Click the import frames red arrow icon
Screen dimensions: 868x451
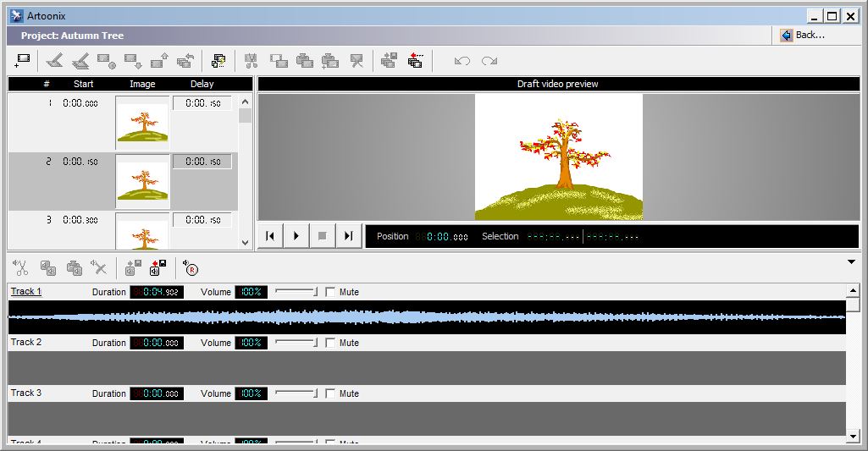[415, 60]
